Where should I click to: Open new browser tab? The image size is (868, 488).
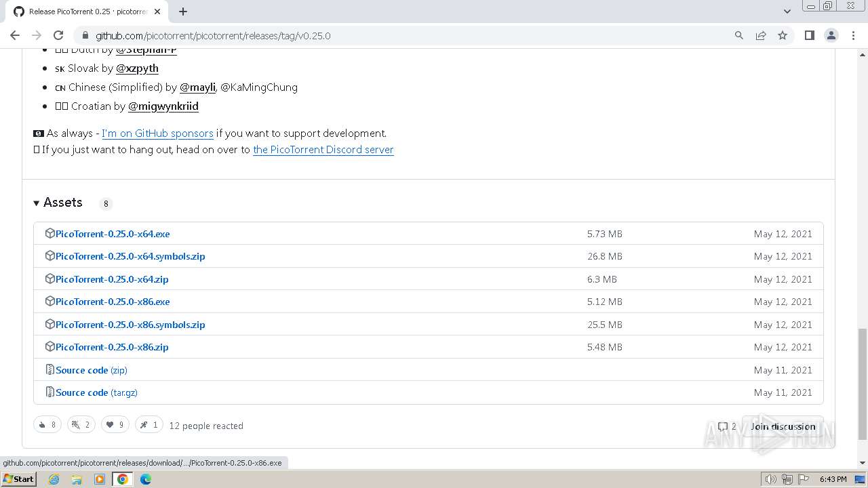click(x=183, y=12)
